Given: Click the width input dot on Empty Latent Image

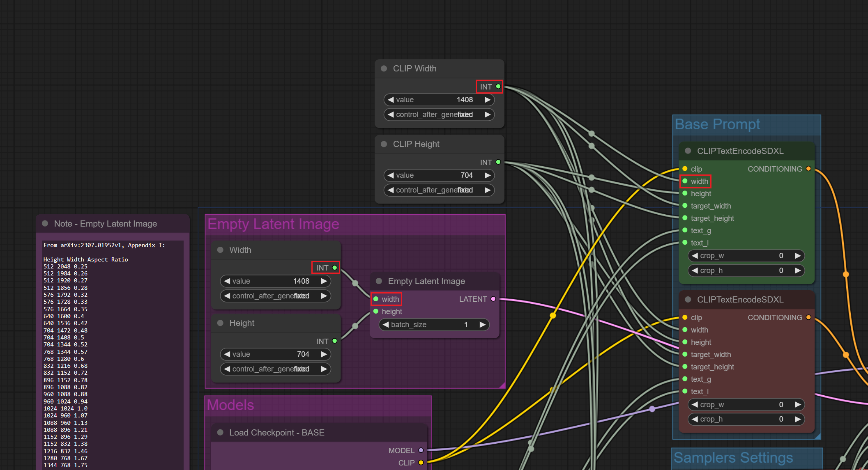Looking at the screenshot, I should [x=376, y=299].
